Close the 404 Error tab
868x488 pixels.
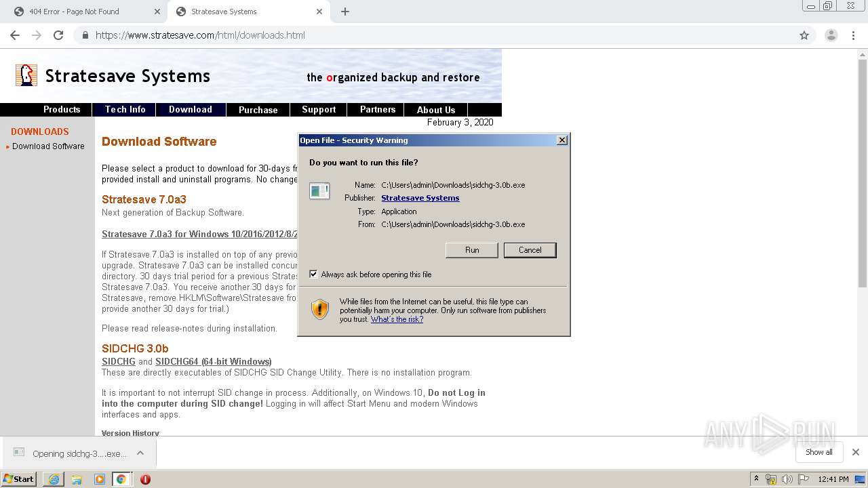coord(157,12)
